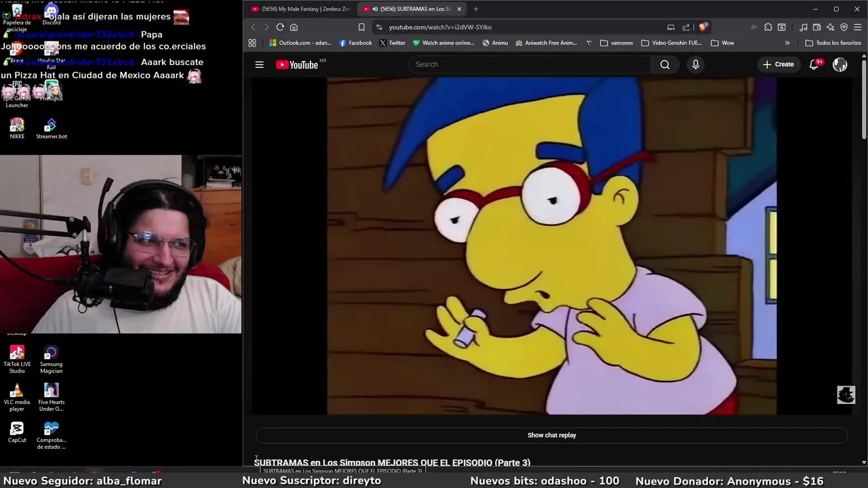Start voice search with the microphone icon

695,64
